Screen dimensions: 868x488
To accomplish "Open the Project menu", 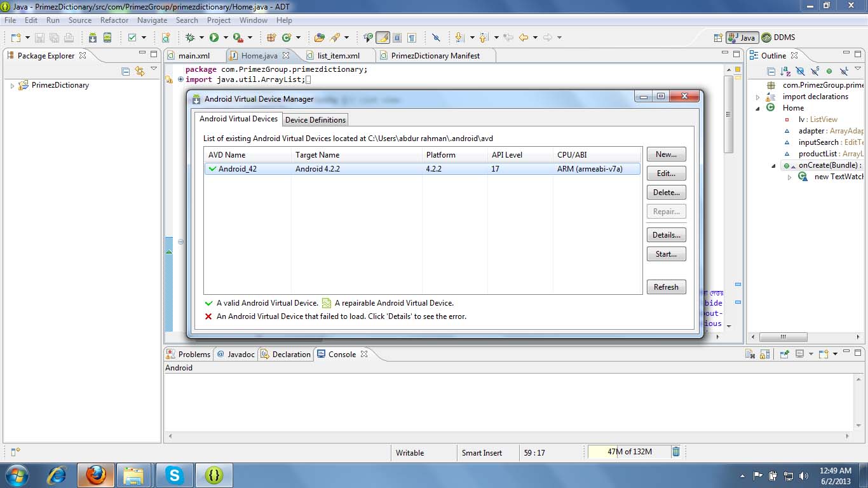I will pos(219,20).
